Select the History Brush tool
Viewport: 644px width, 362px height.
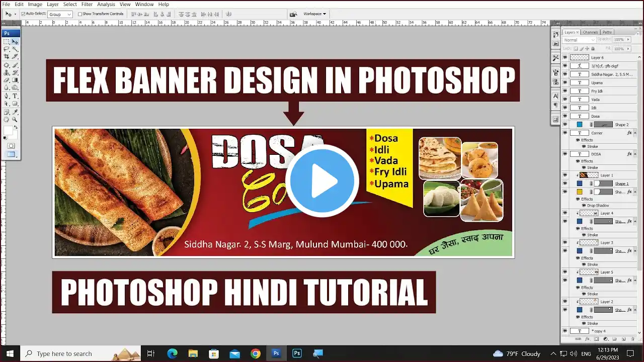15,72
